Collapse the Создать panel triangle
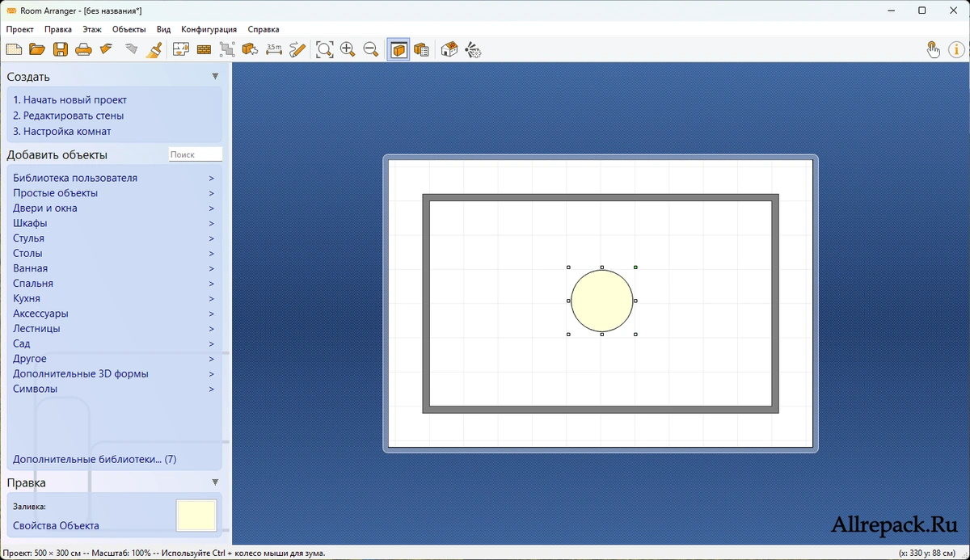 pos(215,77)
